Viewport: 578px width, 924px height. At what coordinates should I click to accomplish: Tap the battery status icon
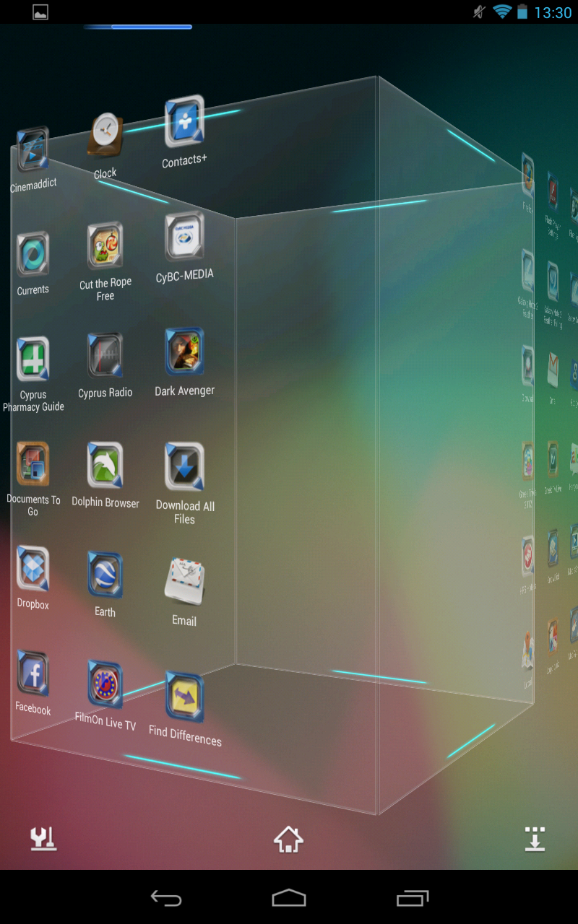coord(522,12)
